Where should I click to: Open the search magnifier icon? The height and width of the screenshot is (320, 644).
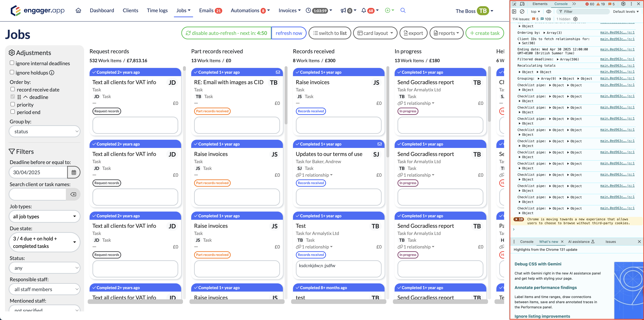403,10
